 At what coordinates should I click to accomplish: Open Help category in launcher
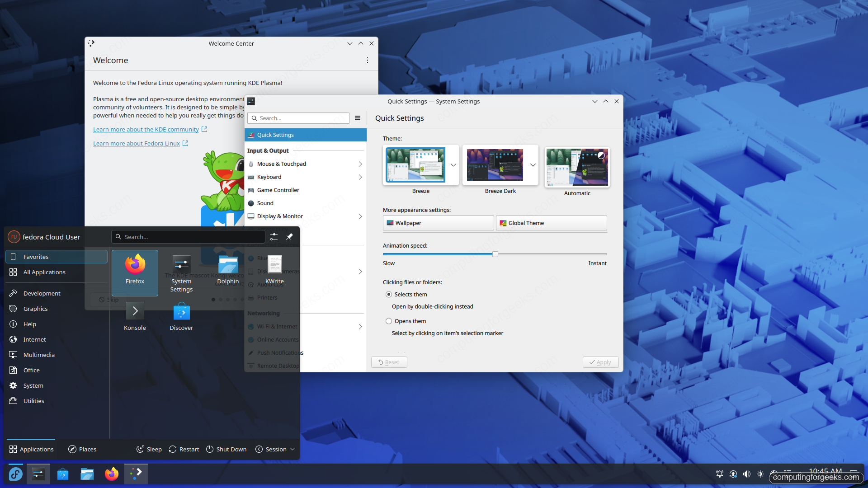pos(57,324)
